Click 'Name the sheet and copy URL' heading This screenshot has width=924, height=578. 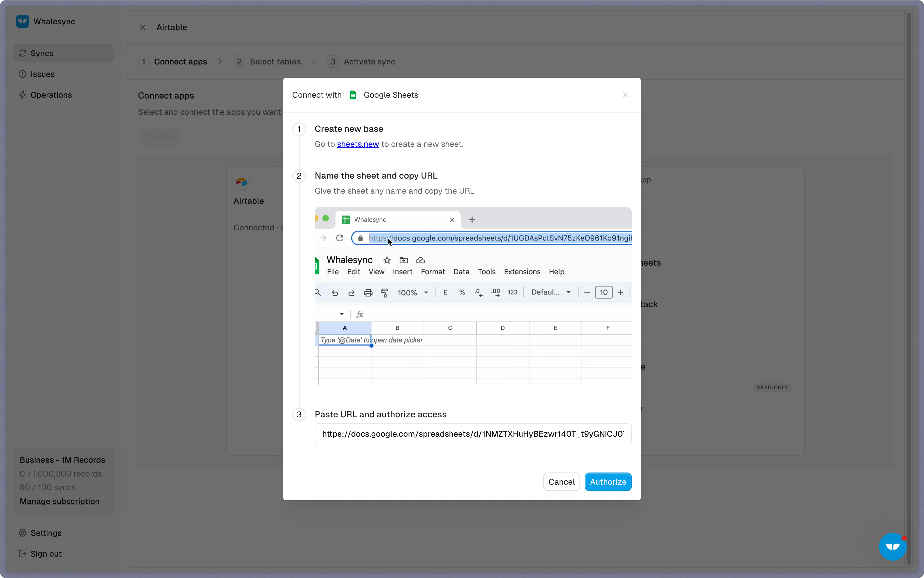[376, 175]
